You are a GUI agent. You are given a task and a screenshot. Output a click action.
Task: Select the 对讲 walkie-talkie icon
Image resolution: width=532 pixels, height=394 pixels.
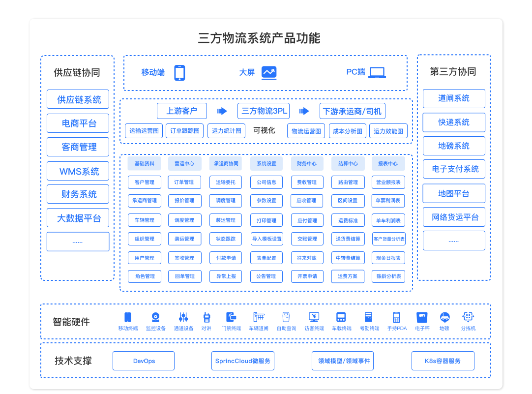point(207,317)
